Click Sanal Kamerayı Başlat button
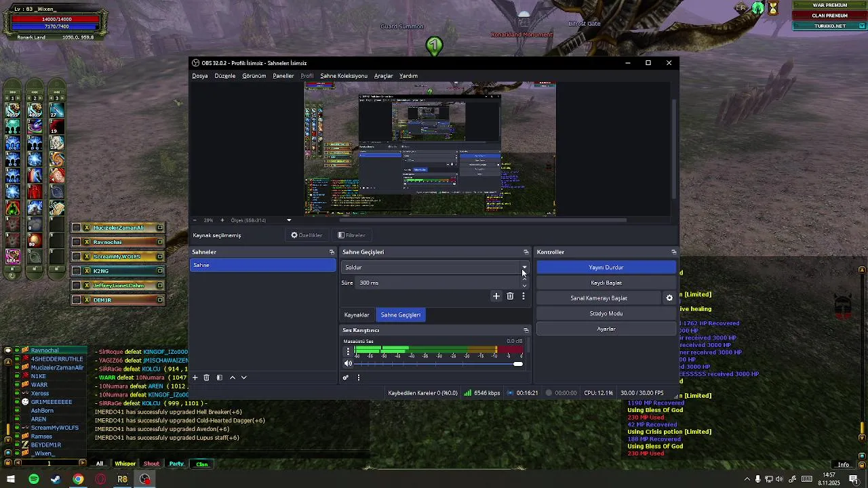868x488 pixels. [x=599, y=298]
